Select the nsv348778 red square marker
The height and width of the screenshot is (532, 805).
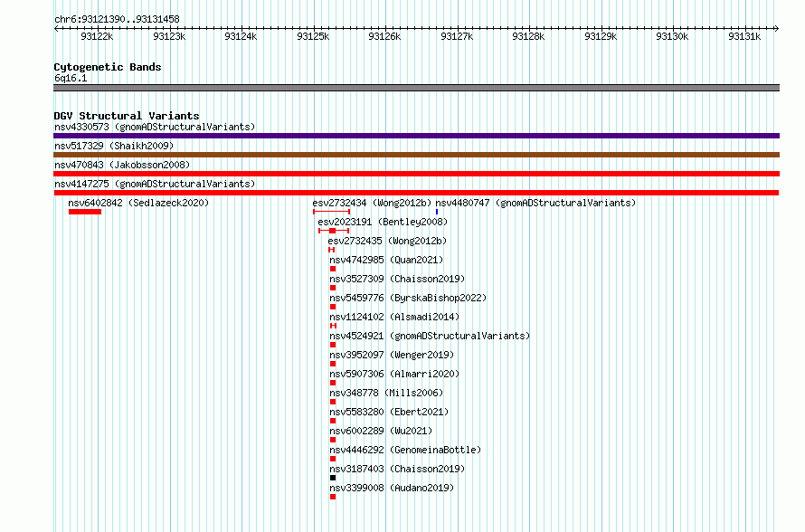point(333,402)
